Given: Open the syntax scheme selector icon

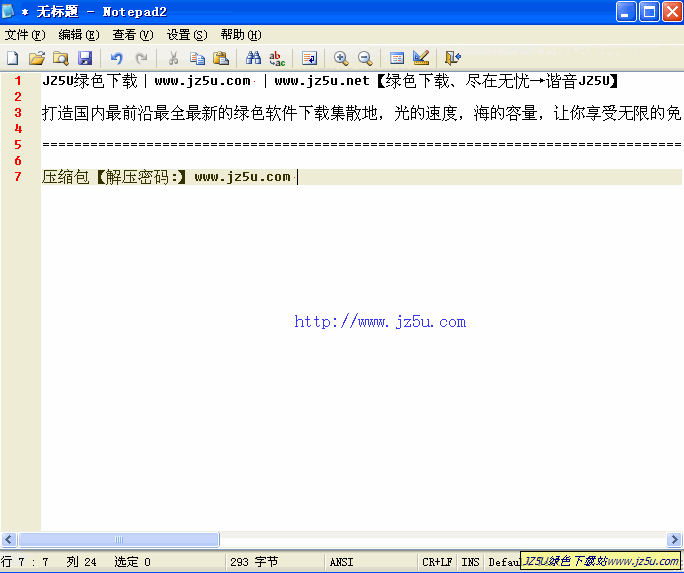Looking at the screenshot, I should click(397, 58).
